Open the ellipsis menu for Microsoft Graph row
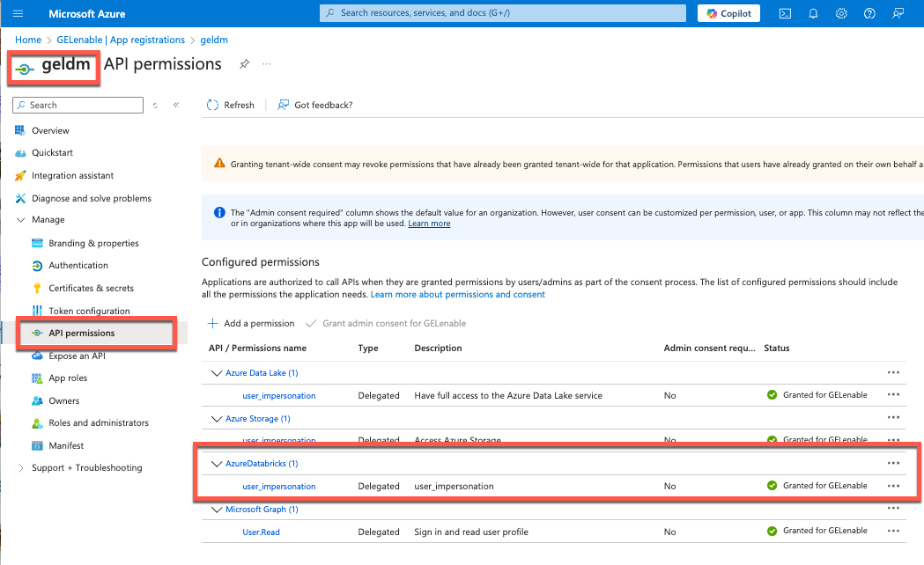This screenshot has height=565, width=924. [x=893, y=509]
